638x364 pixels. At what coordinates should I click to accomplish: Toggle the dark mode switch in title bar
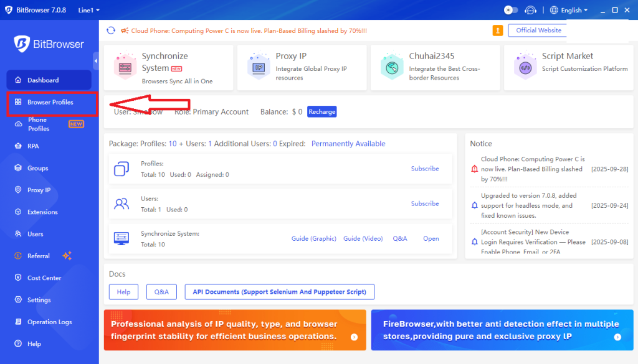[x=512, y=10]
